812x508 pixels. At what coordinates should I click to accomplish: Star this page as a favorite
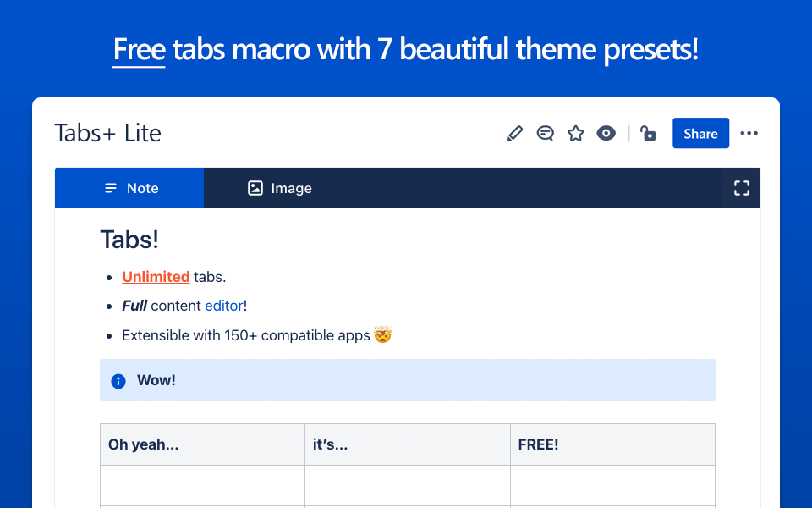(x=575, y=134)
